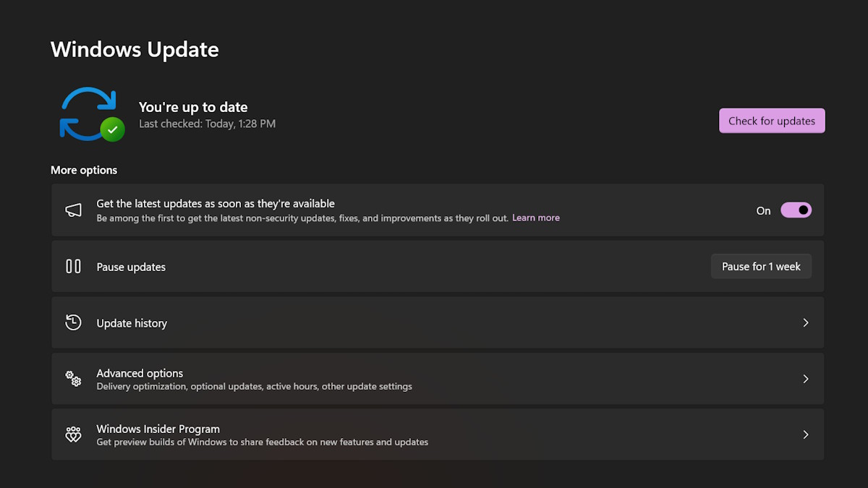868x488 pixels.
Task: Click the Delivery optimization, optional updates description
Action: point(255,386)
